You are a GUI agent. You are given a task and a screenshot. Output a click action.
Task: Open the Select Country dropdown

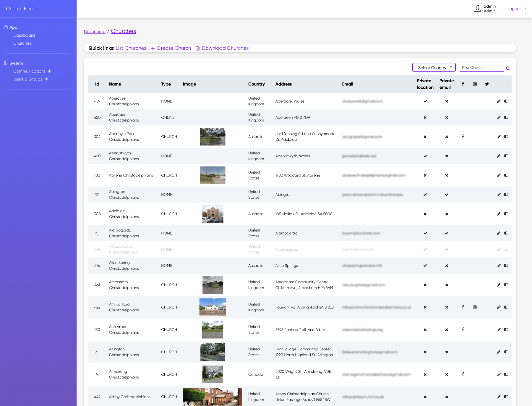click(x=434, y=67)
